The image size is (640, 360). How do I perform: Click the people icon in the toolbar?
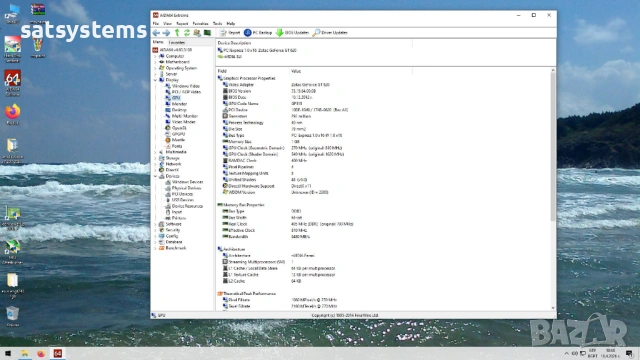click(197, 33)
